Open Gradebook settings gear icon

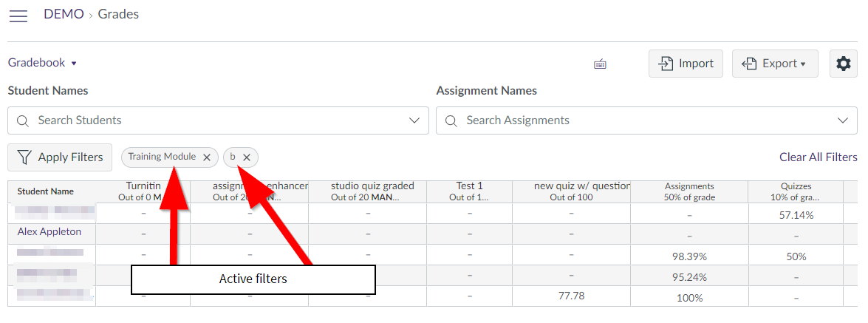[843, 64]
